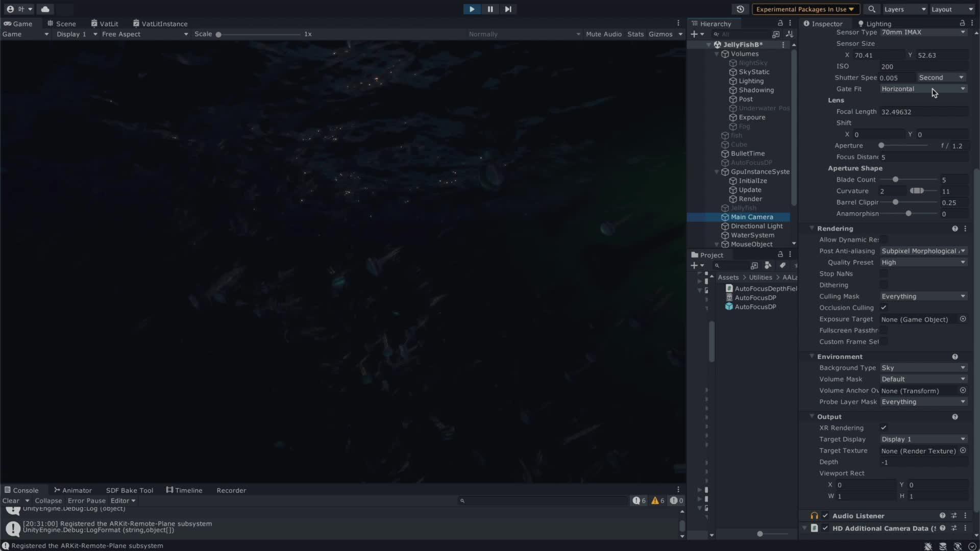Toggle Occlusion Culling checkbox

(884, 308)
